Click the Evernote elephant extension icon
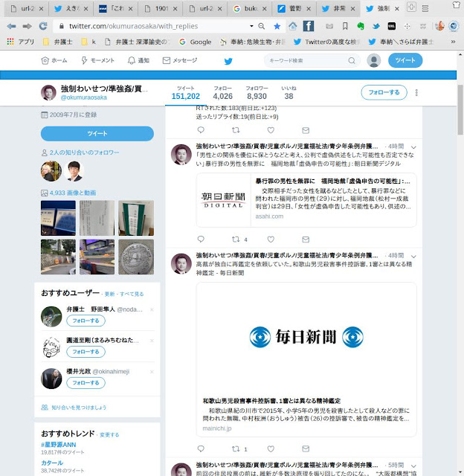This screenshot has height=476, width=464. tap(360, 27)
